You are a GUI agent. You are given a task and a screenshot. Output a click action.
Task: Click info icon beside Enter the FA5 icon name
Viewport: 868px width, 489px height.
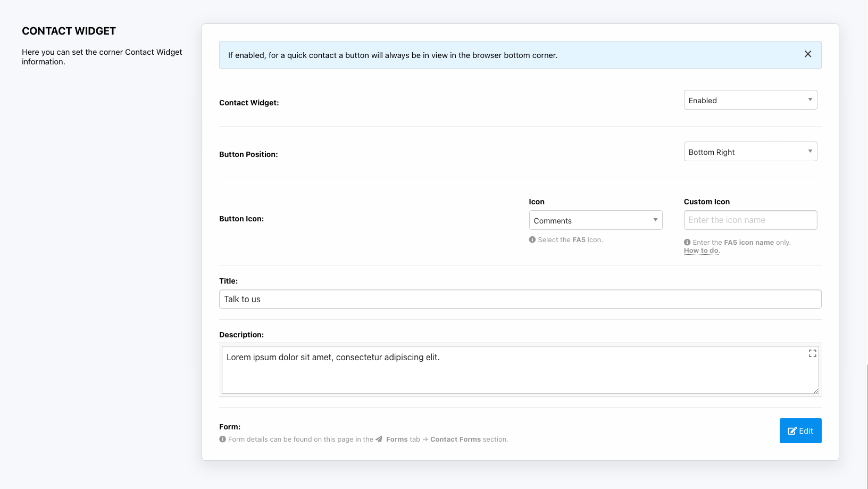click(x=687, y=242)
